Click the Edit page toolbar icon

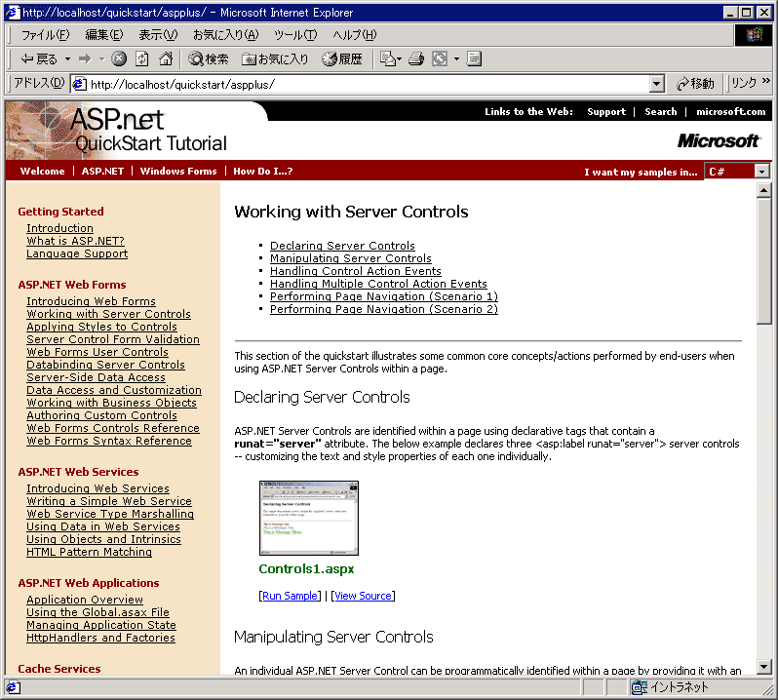(440, 59)
